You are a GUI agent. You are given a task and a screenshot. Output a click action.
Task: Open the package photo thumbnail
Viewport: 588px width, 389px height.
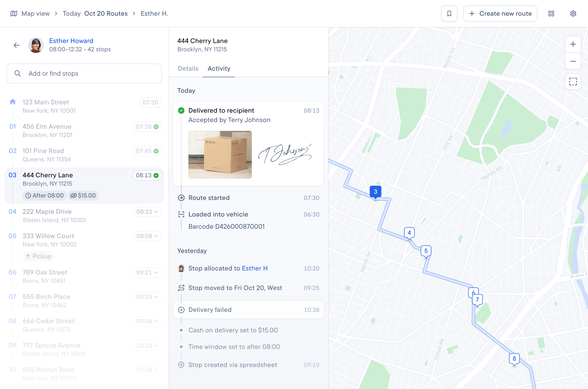(220, 155)
